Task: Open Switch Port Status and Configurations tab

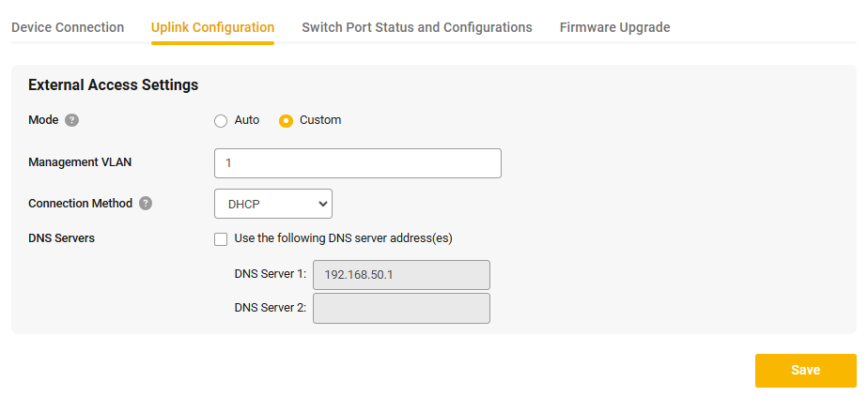Action: [x=417, y=27]
